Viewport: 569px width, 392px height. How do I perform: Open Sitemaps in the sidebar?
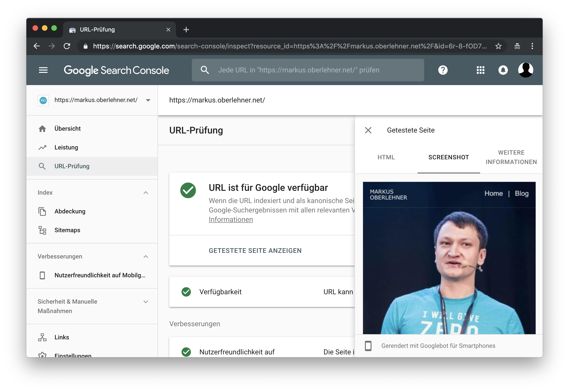click(x=92, y=230)
